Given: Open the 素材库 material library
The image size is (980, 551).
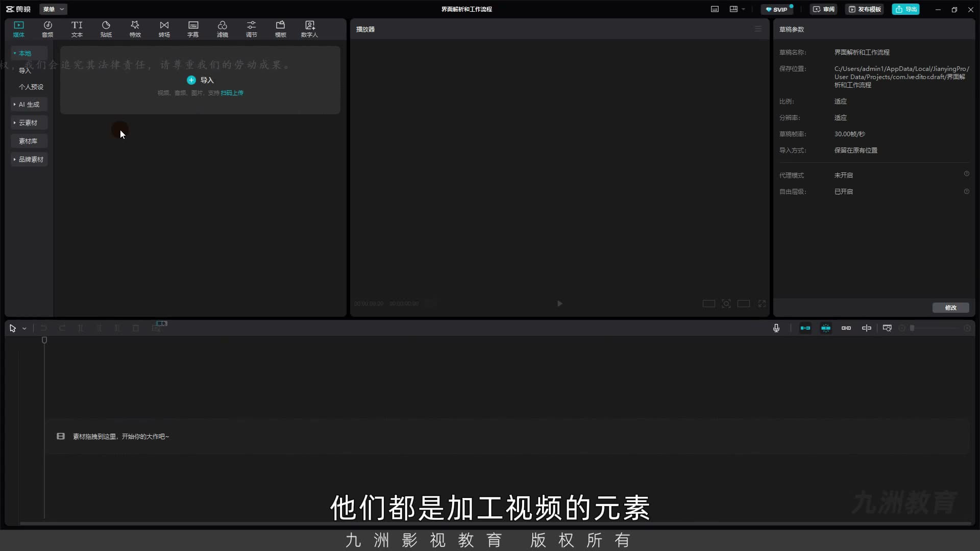Looking at the screenshot, I should (29, 141).
